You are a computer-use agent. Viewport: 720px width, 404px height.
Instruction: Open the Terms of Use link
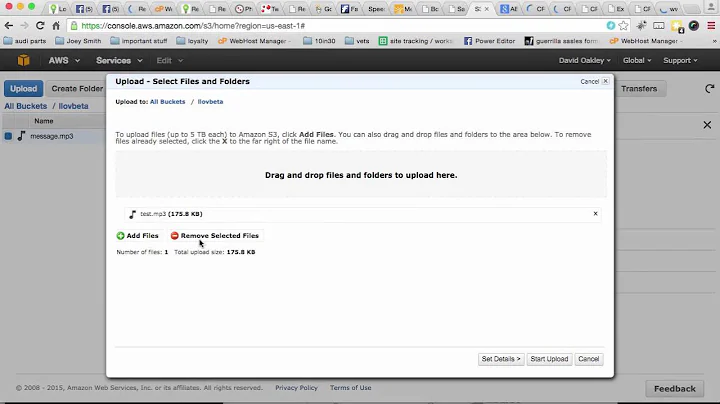tap(350, 388)
